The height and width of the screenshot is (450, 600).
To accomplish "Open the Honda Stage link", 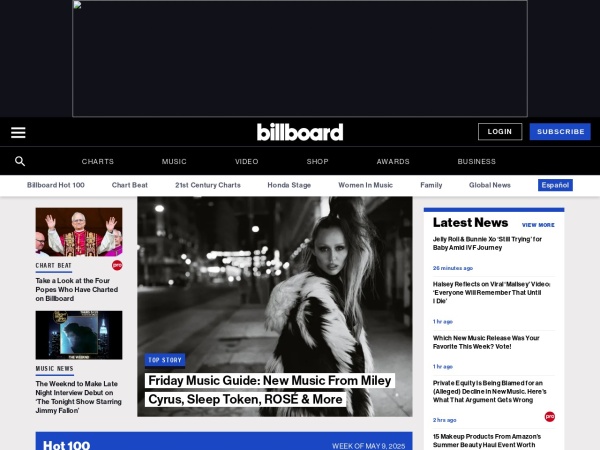I will coord(289,185).
